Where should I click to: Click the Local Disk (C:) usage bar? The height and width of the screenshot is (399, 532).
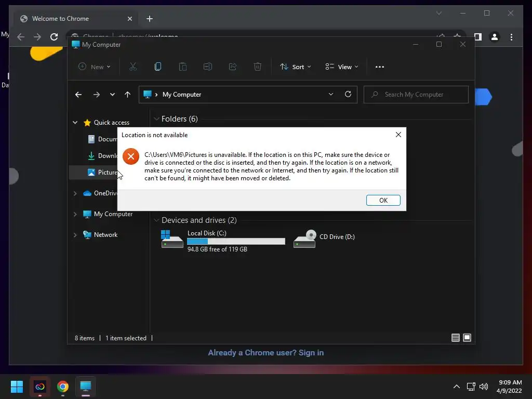[x=236, y=241]
